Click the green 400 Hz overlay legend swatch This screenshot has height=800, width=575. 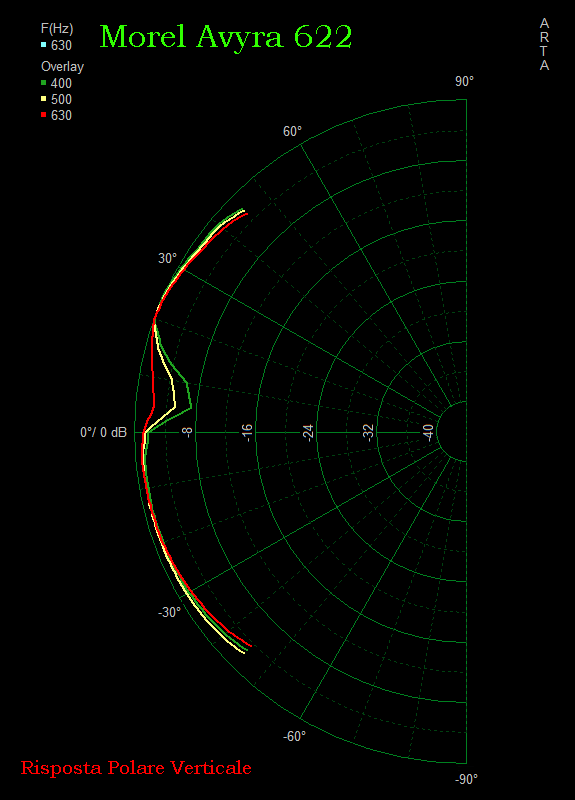[x=43, y=83]
